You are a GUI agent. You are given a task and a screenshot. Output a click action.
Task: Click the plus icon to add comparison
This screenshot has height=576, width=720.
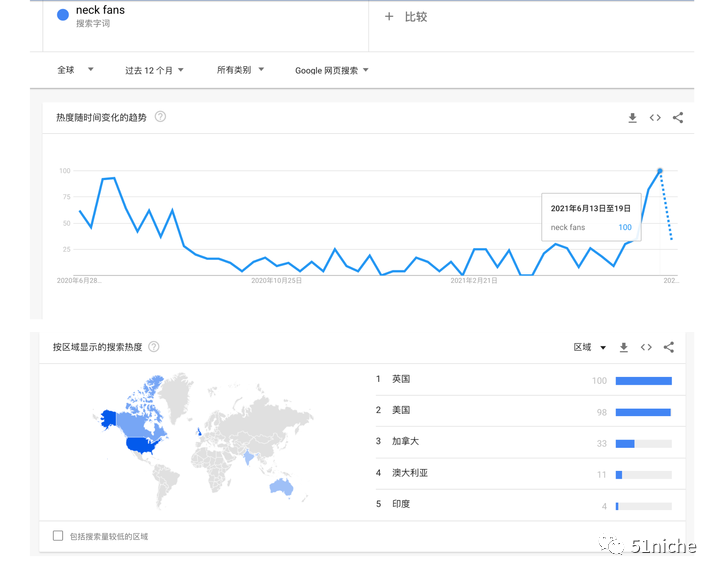tap(389, 17)
